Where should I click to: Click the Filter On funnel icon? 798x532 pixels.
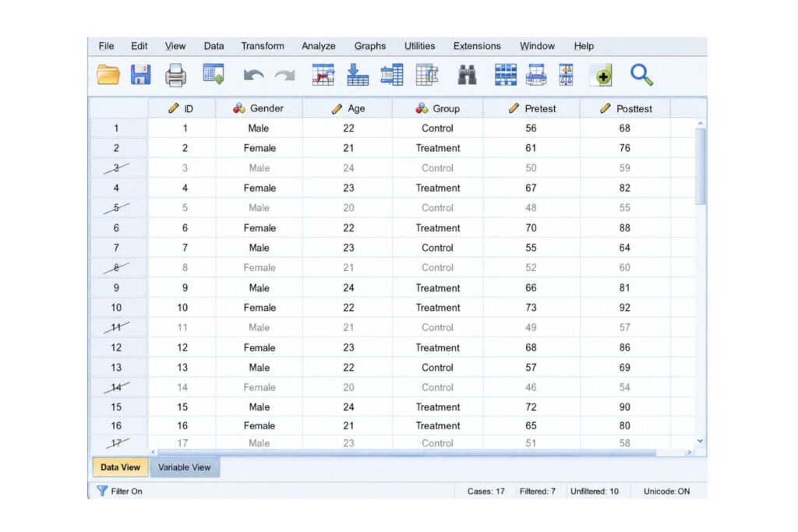point(102,491)
